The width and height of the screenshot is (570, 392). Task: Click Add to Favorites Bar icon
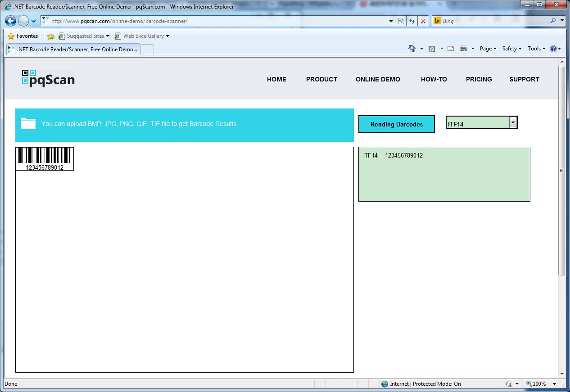[x=51, y=36]
